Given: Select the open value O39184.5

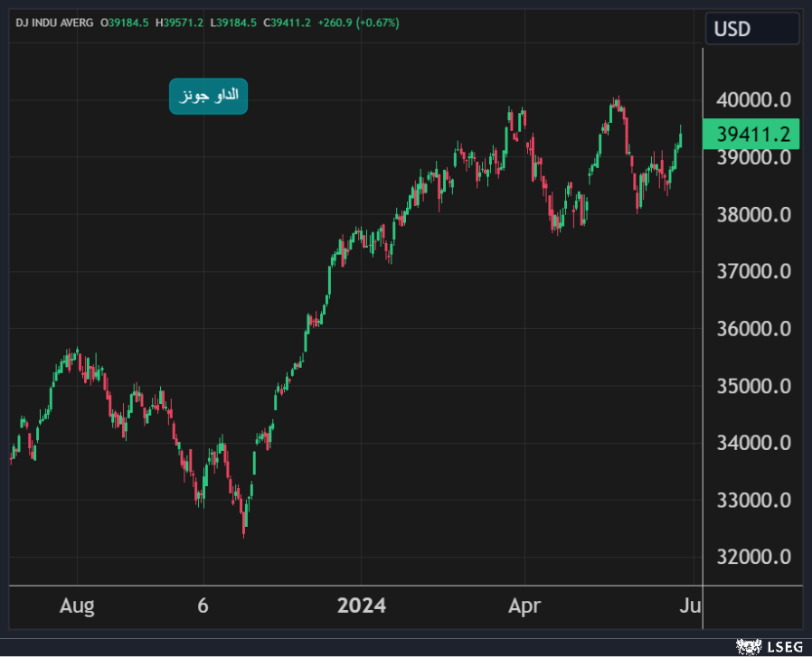Looking at the screenshot, I should click(x=126, y=22).
